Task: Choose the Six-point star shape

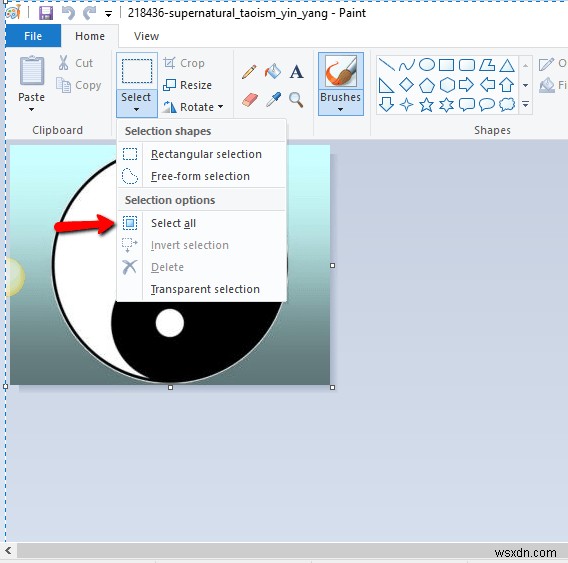Action: [446, 105]
